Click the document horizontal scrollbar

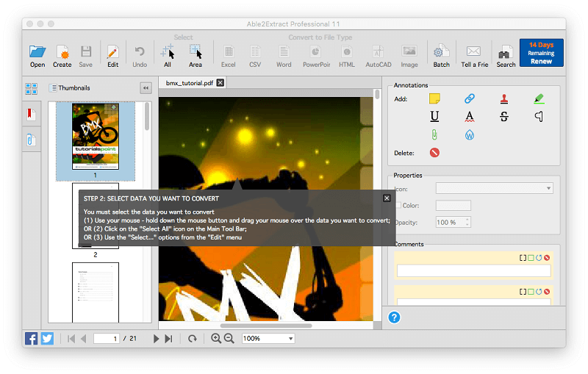click(266, 326)
